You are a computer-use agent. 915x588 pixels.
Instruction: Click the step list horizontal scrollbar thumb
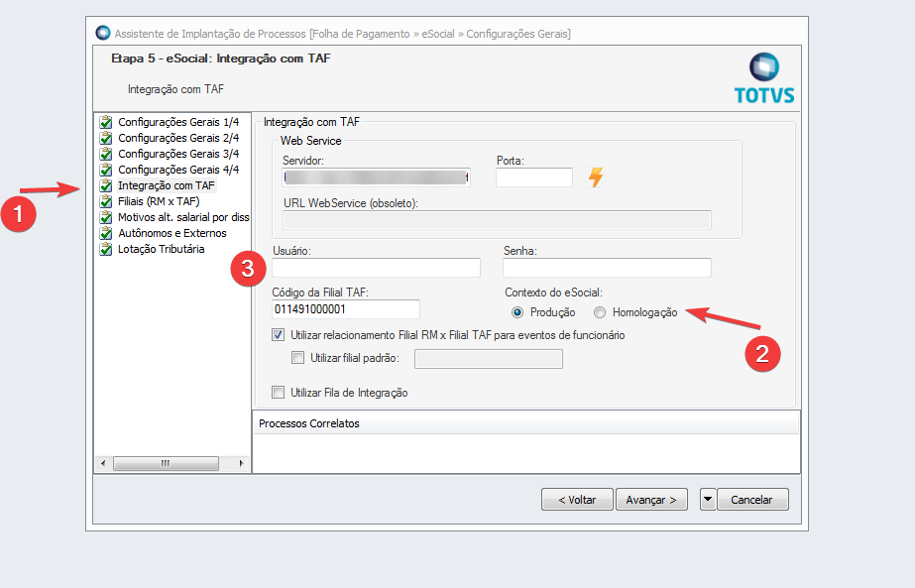point(166,463)
